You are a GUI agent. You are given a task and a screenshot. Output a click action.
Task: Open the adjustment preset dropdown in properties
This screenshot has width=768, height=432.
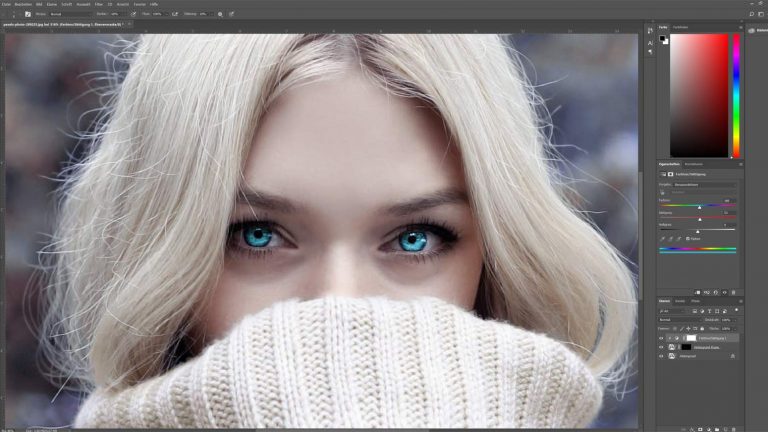tap(705, 184)
